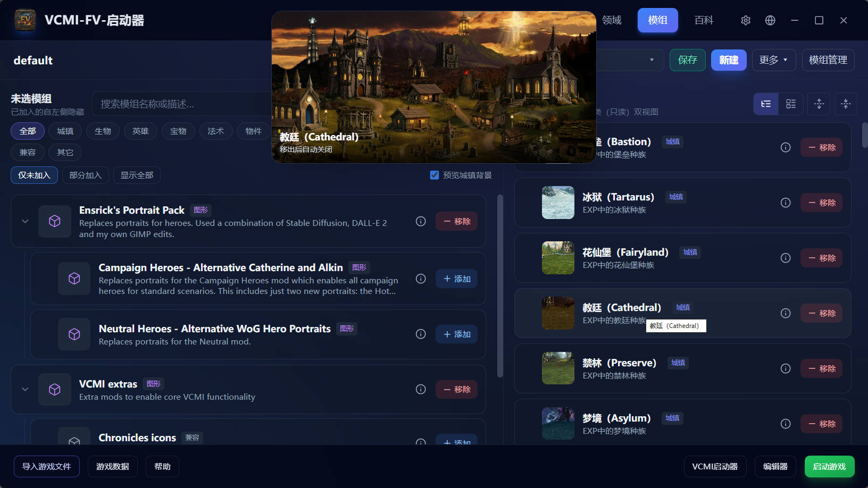Switch to the 模组 tab
Screen dimensions: 868x488
click(x=658, y=20)
